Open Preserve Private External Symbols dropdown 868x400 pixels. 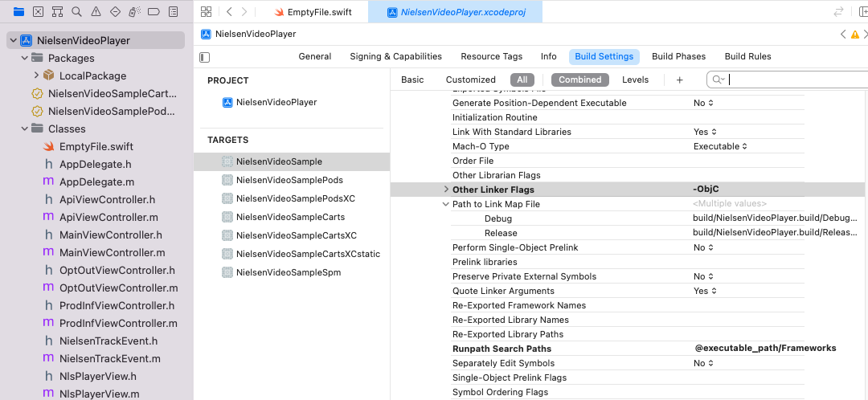pyautogui.click(x=703, y=276)
